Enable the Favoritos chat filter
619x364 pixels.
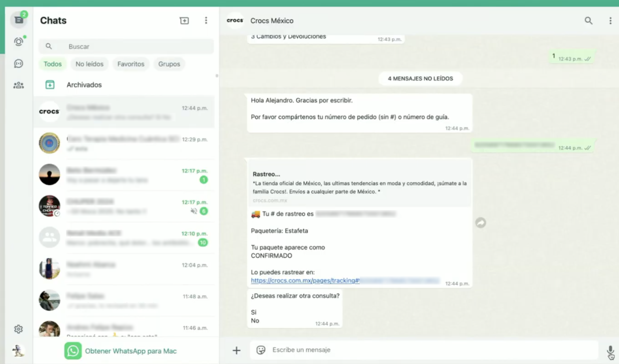tap(130, 64)
